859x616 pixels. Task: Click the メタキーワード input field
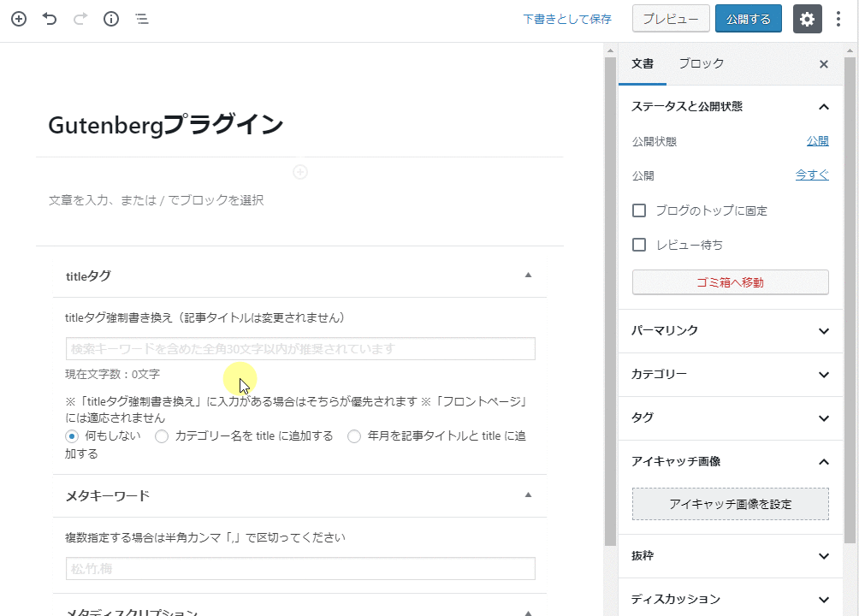300,568
